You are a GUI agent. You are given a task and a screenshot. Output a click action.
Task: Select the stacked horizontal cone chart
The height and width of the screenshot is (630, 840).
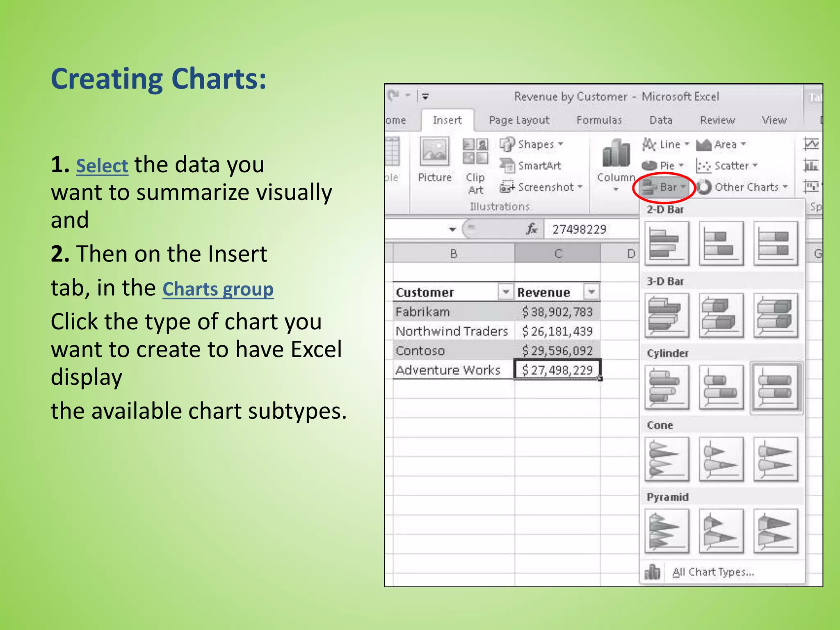pyautogui.click(x=721, y=459)
